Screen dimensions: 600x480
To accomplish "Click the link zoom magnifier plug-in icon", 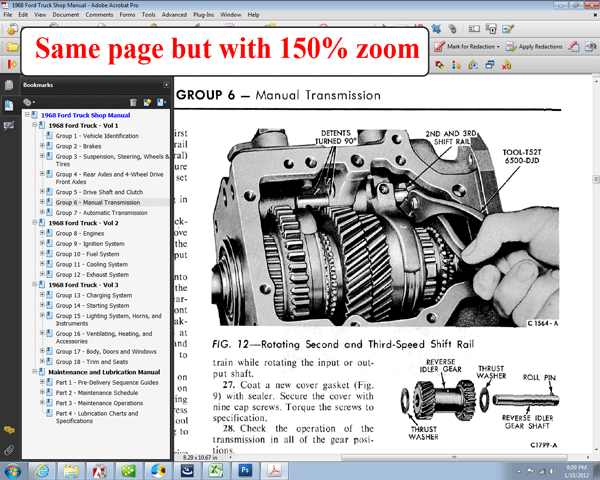I will (473, 65).
